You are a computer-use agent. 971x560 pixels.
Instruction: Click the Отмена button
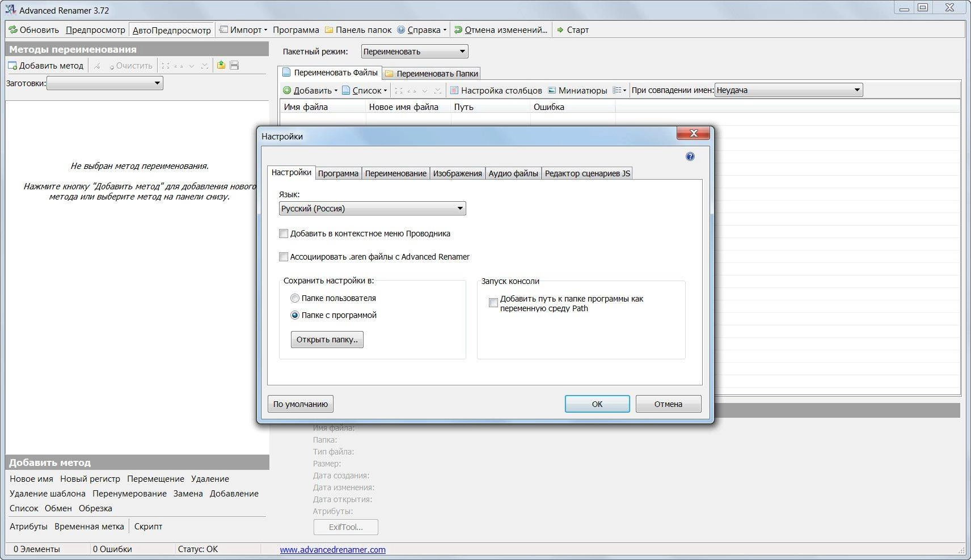668,404
